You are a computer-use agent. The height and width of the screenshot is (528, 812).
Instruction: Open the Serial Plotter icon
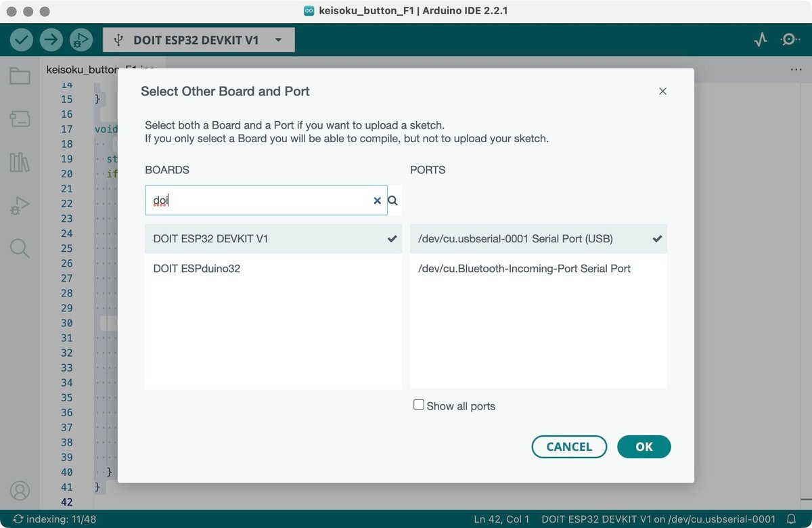761,40
